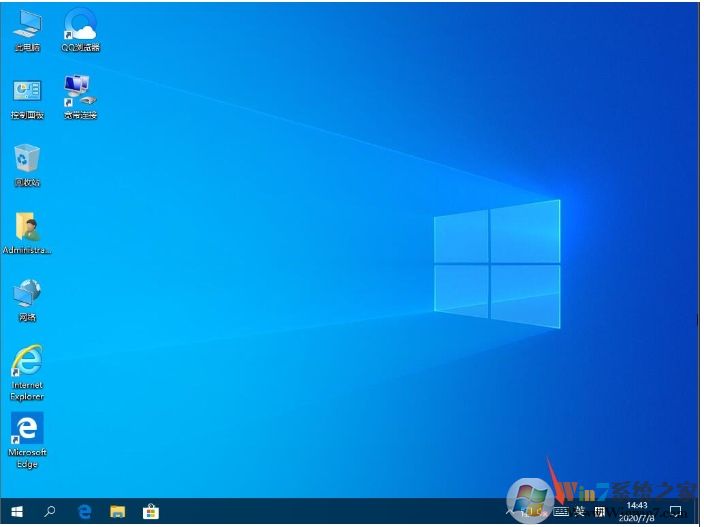
Task: Select the Administrator folder icon
Action: 27,233
